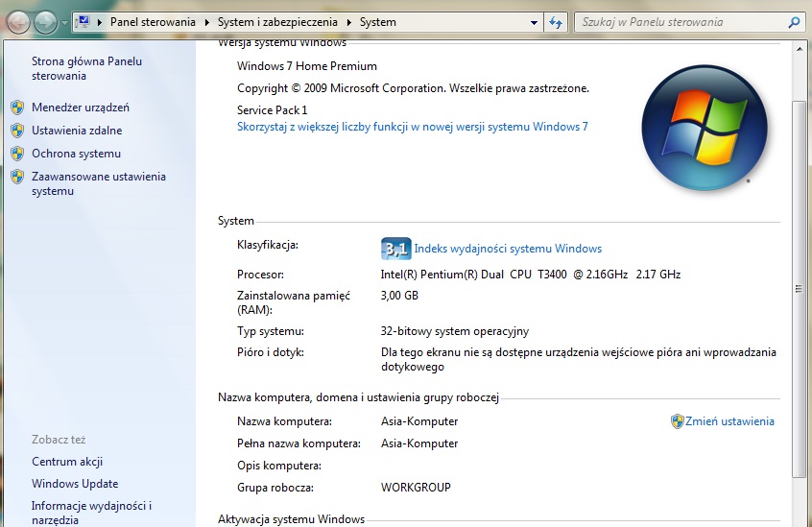Go to Panel sterowania breadcrumb
The width and height of the screenshot is (812, 527).
click(x=153, y=22)
